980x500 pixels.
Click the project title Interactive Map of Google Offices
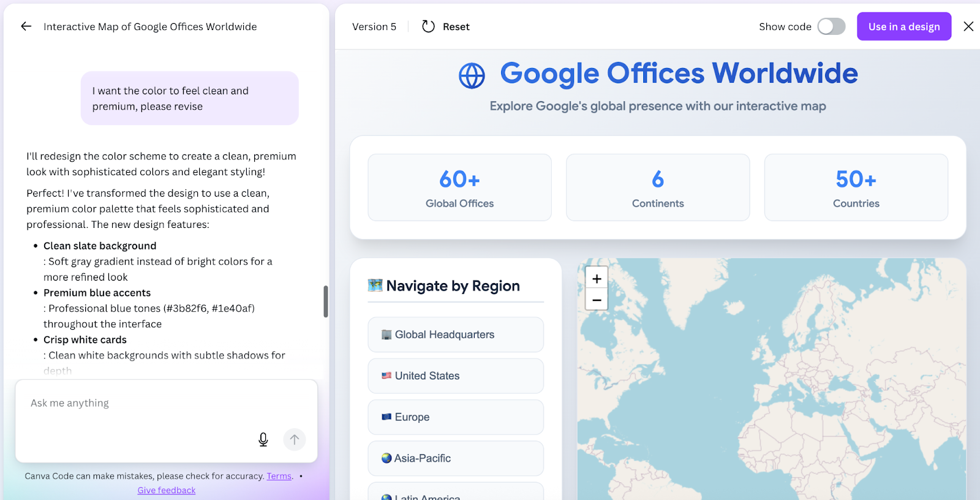[150, 26]
